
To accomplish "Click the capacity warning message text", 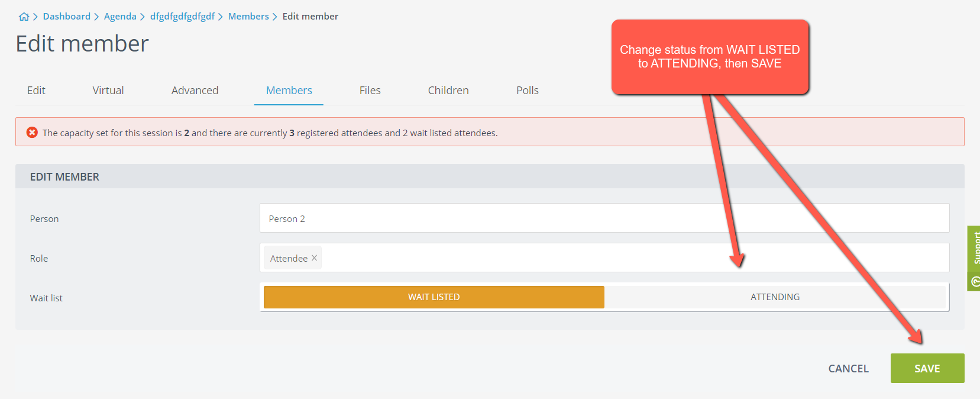I will point(270,133).
